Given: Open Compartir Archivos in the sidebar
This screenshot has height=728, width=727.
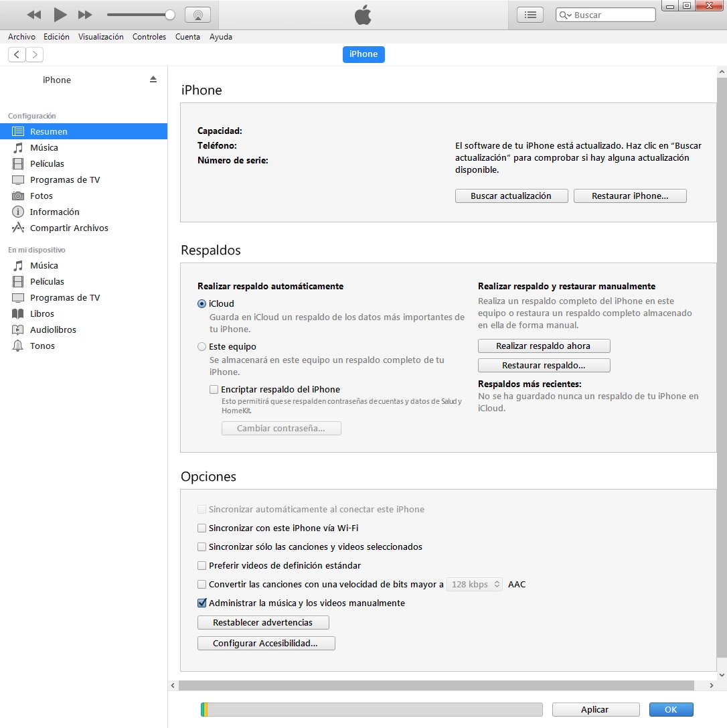Looking at the screenshot, I should [68, 228].
